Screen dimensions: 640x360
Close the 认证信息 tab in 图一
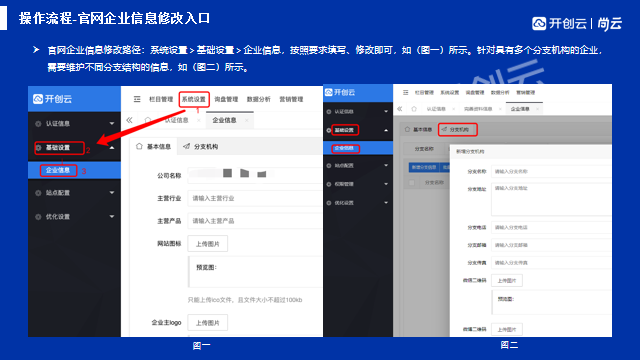[199, 120]
